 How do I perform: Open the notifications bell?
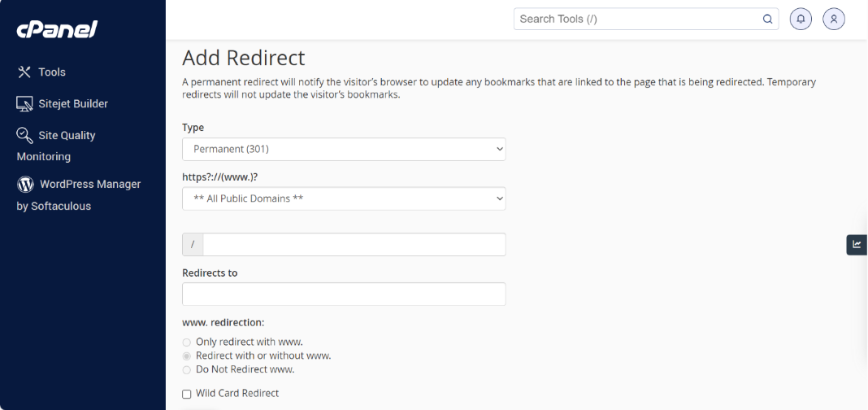tap(801, 19)
